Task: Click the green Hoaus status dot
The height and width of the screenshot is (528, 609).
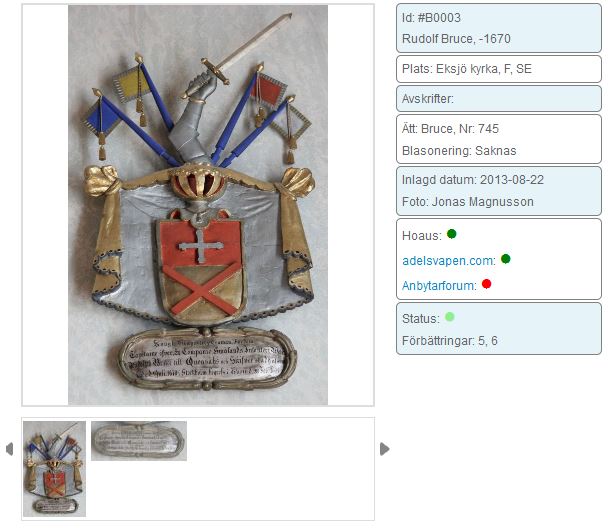Action: (x=452, y=234)
